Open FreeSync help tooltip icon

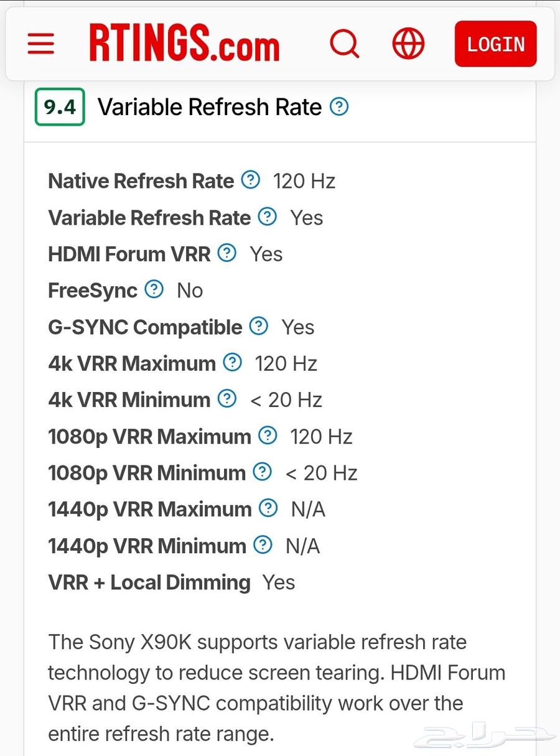click(x=154, y=289)
